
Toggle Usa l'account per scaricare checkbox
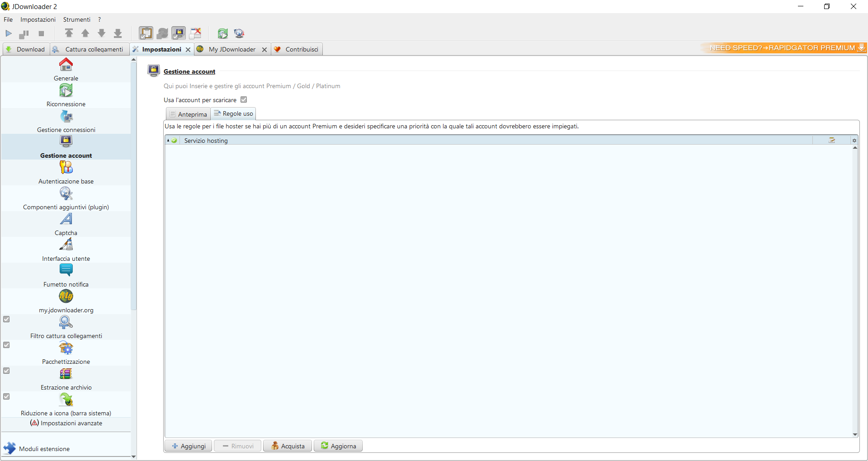(x=244, y=99)
